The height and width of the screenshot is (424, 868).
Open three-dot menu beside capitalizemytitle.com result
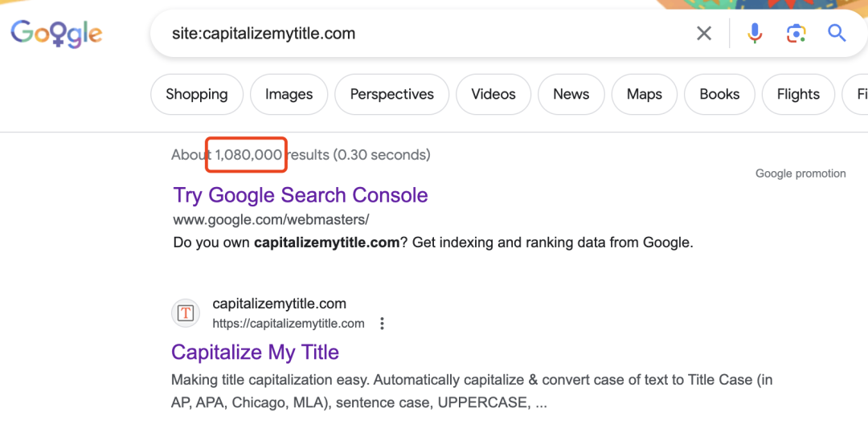382,324
